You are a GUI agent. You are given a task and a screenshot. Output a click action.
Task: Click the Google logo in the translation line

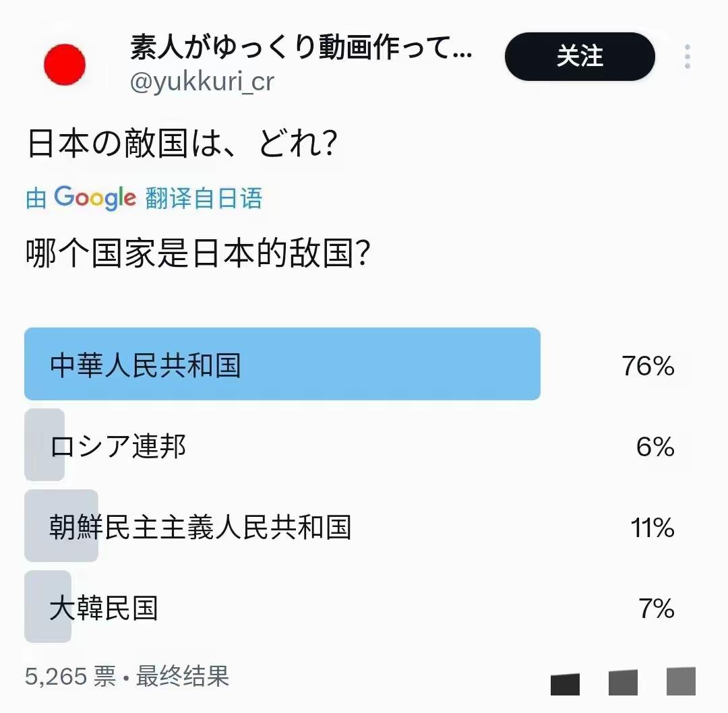98,197
